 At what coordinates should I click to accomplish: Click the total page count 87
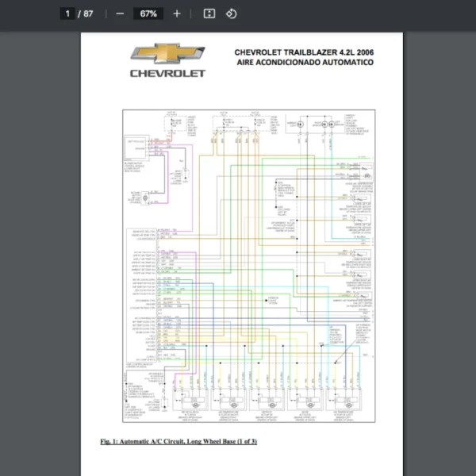88,13
